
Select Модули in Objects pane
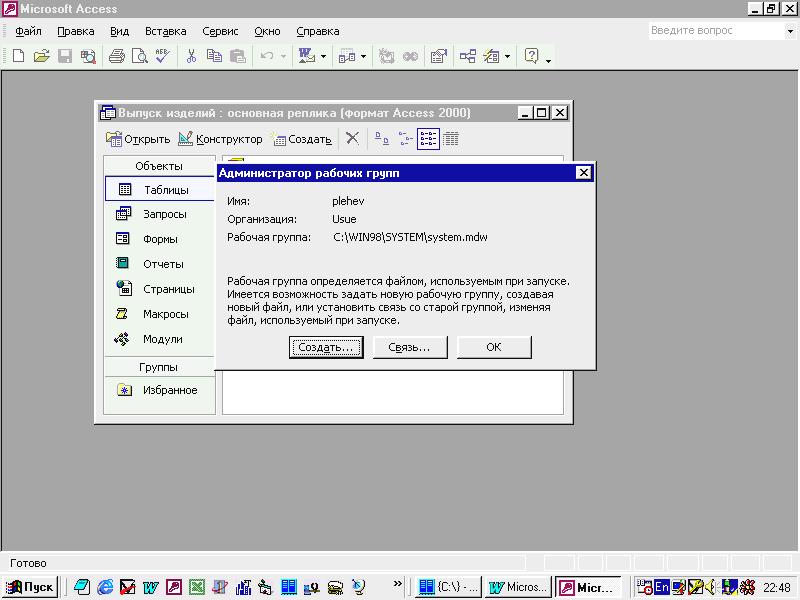coord(160,339)
